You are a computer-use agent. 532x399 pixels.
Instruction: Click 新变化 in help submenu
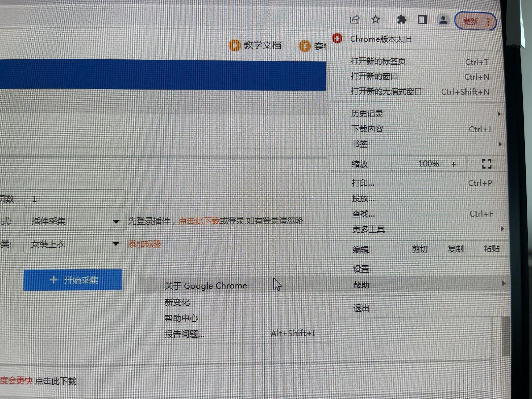click(234, 302)
